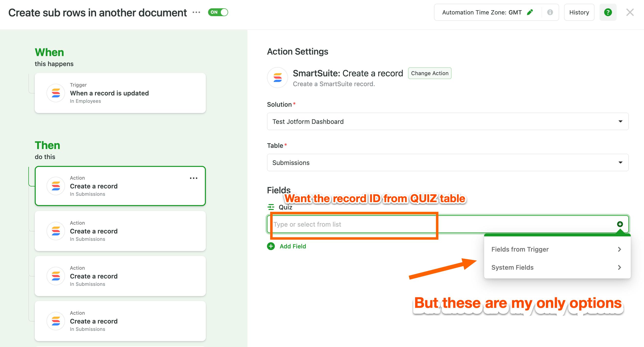Click the 'In Employees' trigger subtitle
Viewport: 644px width, 347px height.
pos(86,101)
